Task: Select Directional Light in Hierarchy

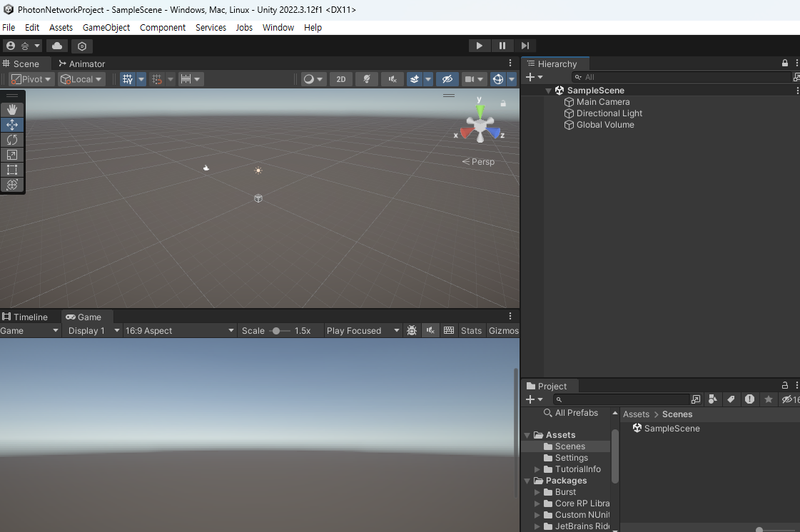Action: (609, 113)
